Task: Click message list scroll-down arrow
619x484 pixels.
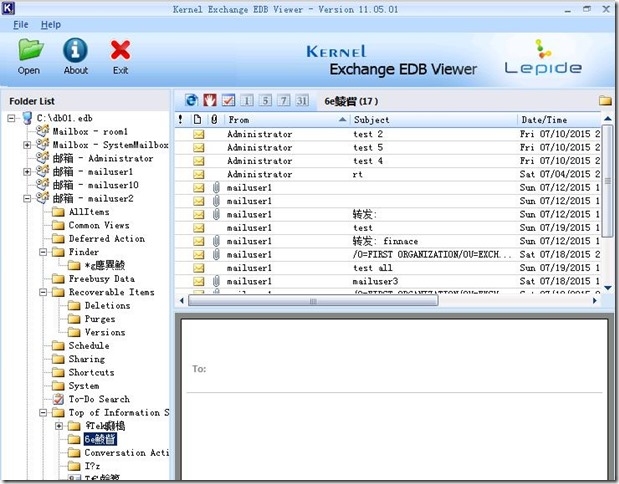Action: (x=608, y=288)
